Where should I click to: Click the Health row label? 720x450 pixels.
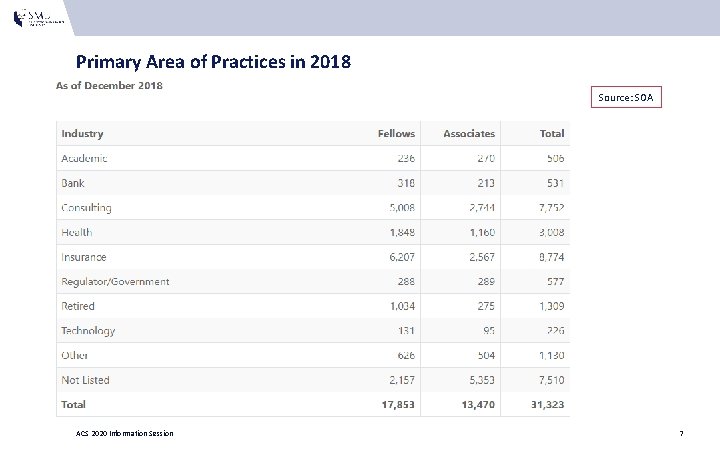(77, 232)
